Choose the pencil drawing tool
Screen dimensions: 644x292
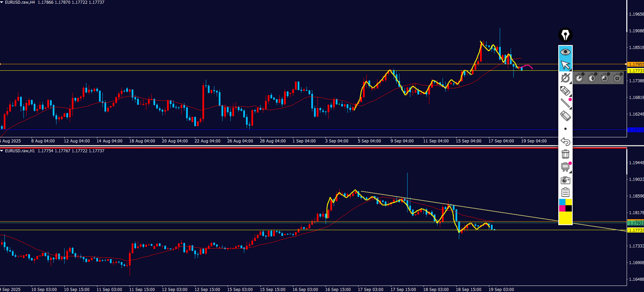(x=565, y=91)
